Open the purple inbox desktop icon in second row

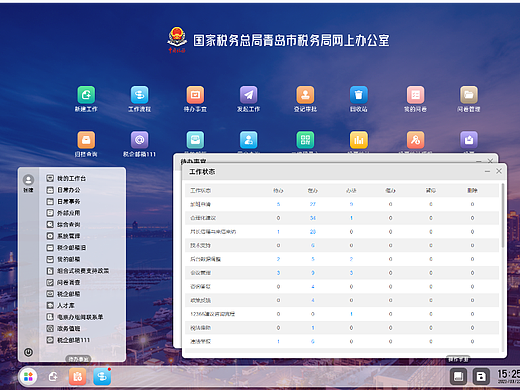[x=469, y=140]
